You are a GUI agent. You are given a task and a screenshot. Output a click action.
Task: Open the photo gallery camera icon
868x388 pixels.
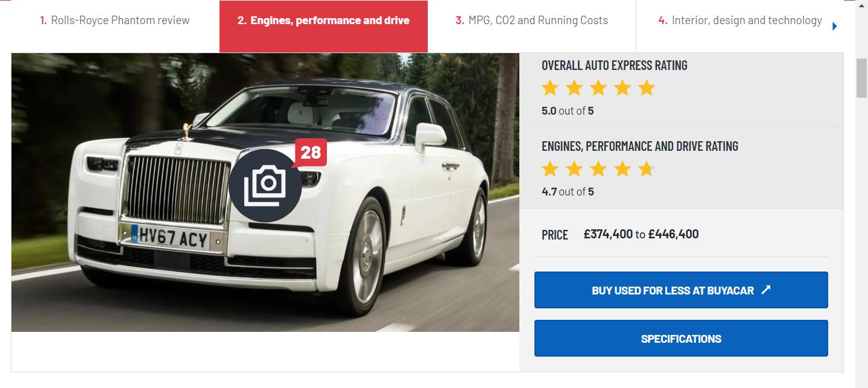pyautogui.click(x=265, y=185)
